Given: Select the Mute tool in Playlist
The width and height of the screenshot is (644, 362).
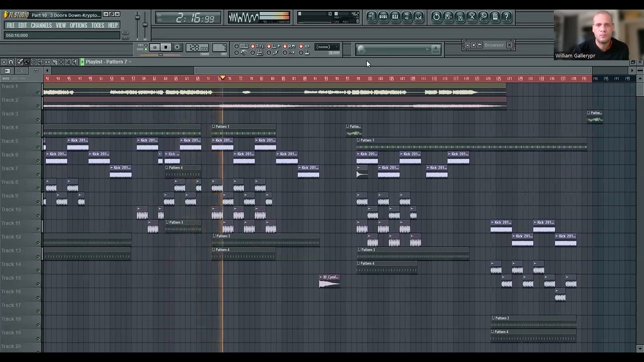Looking at the screenshot, I should tap(41, 62).
